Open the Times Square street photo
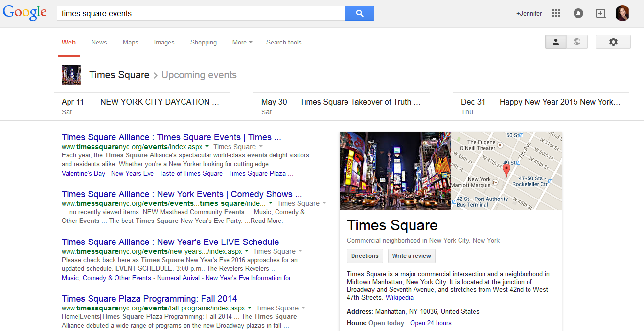 pyautogui.click(x=395, y=171)
